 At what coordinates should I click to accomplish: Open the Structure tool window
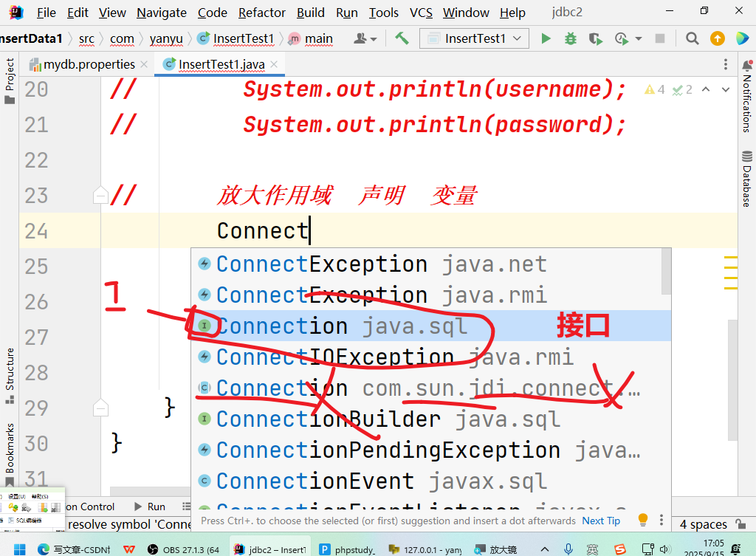[10, 375]
